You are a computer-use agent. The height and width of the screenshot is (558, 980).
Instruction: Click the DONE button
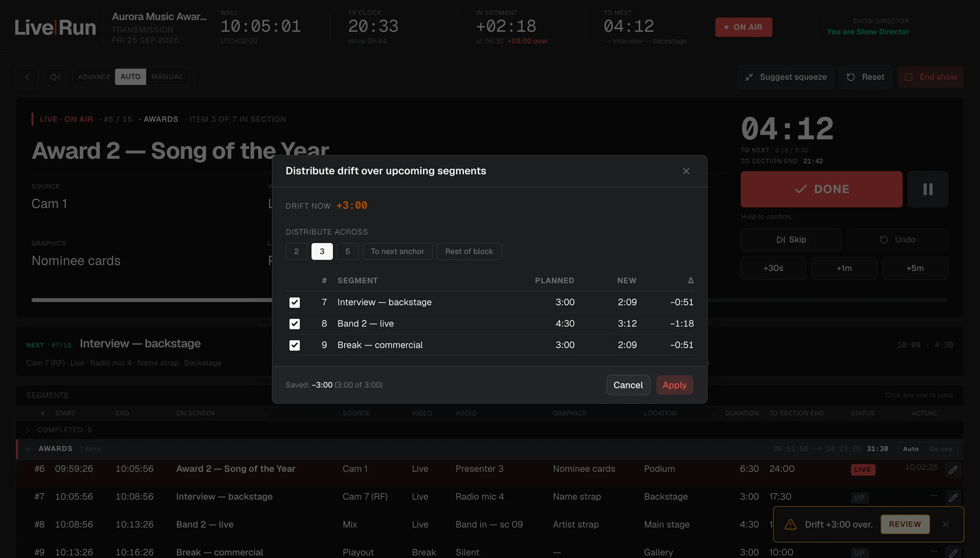coord(822,189)
